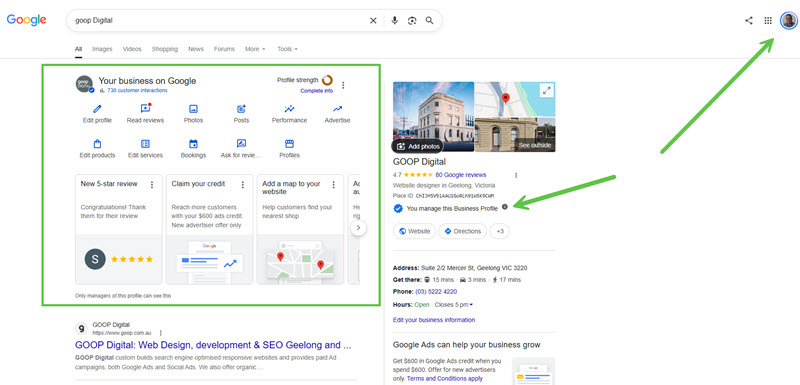Viewport: 800px width, 385px height.
Task: Open Add a map to your website card
Action: pos(301,229)
